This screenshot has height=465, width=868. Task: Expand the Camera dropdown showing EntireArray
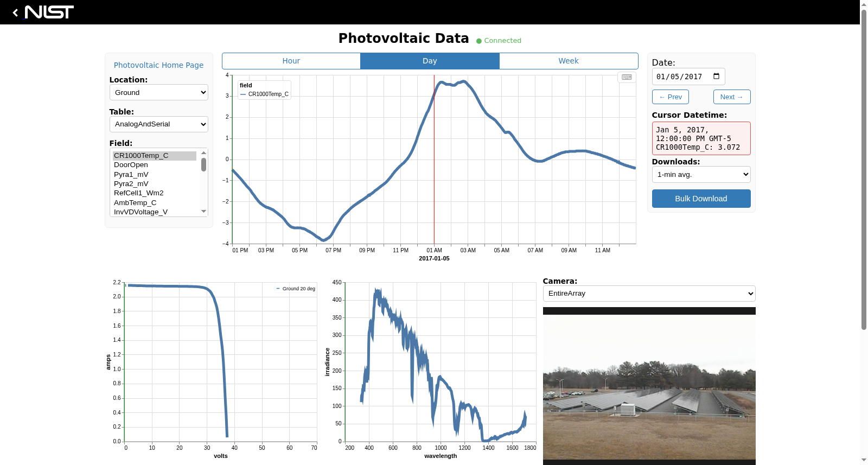click(649, 294)
